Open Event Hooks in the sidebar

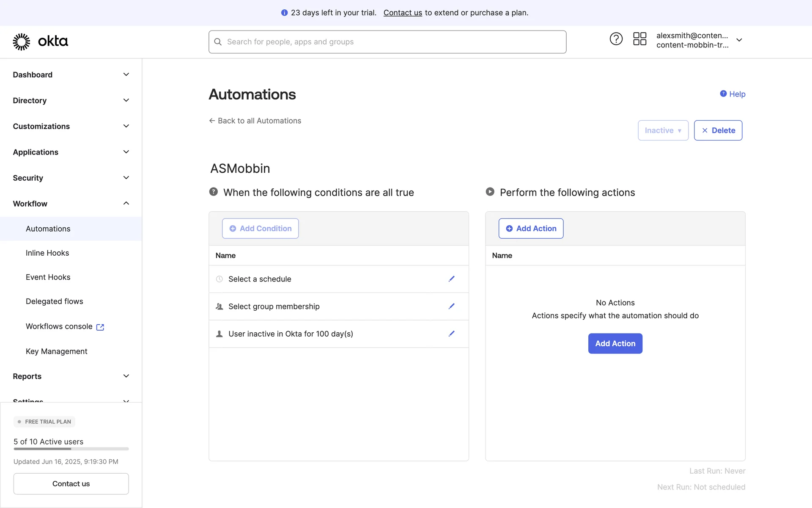(48, 277)
